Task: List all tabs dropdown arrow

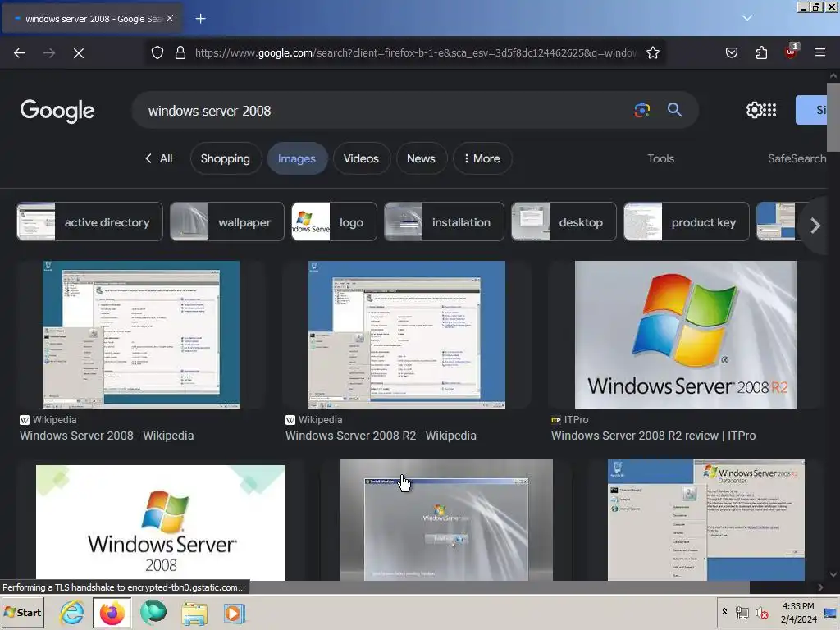Action: [747, 18]
